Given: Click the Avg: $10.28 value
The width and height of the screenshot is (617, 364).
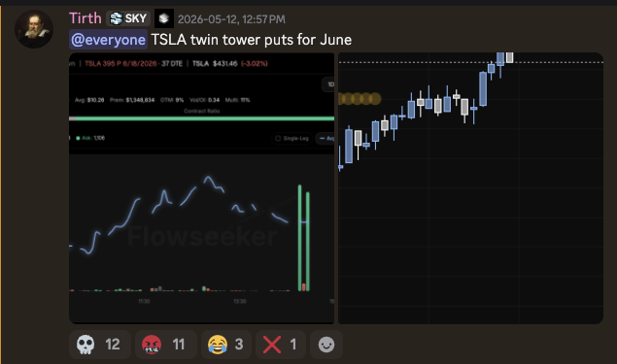Looking at the screenshot, I should click(x=89, y=100).
